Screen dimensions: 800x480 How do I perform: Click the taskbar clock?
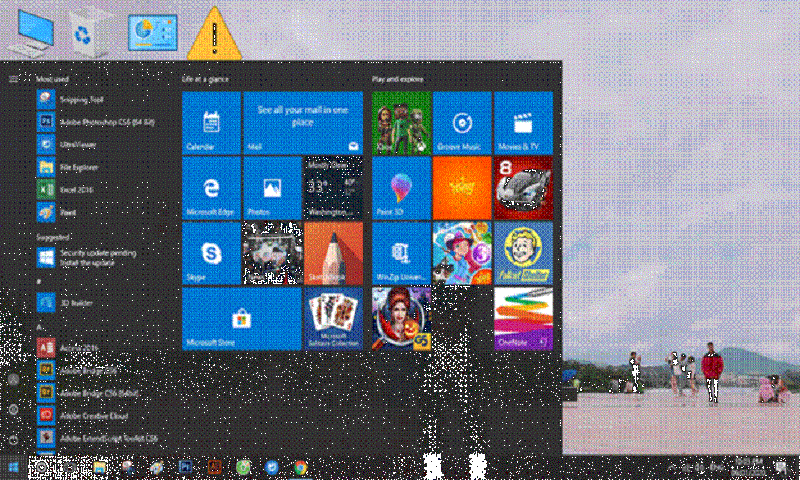tap(748, 466)
